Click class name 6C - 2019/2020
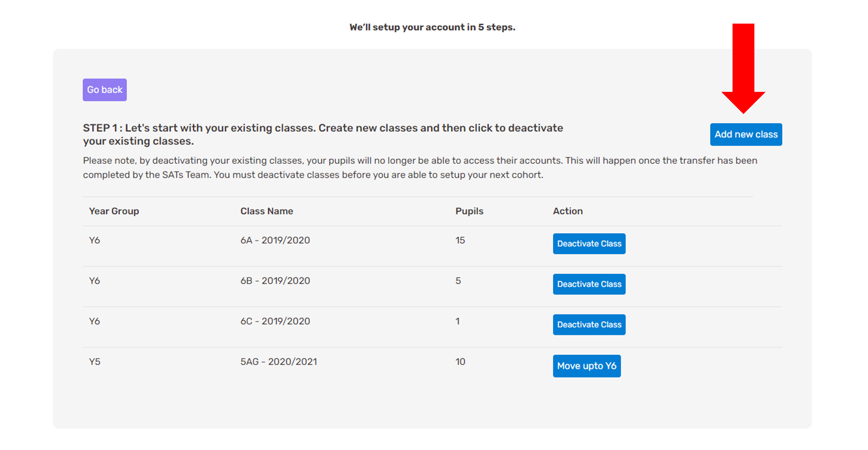Screen dimensions: 868x450 [275, 321]
